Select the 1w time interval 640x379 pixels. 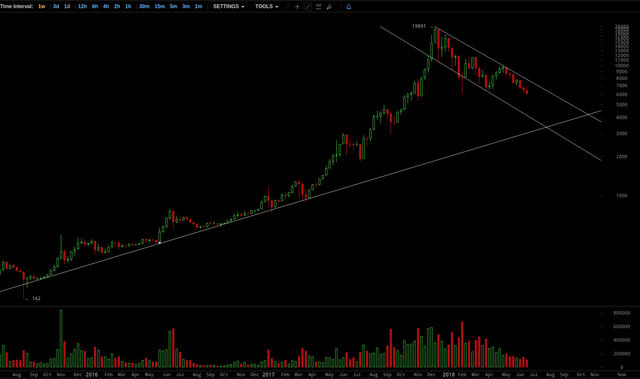(42, 7)
